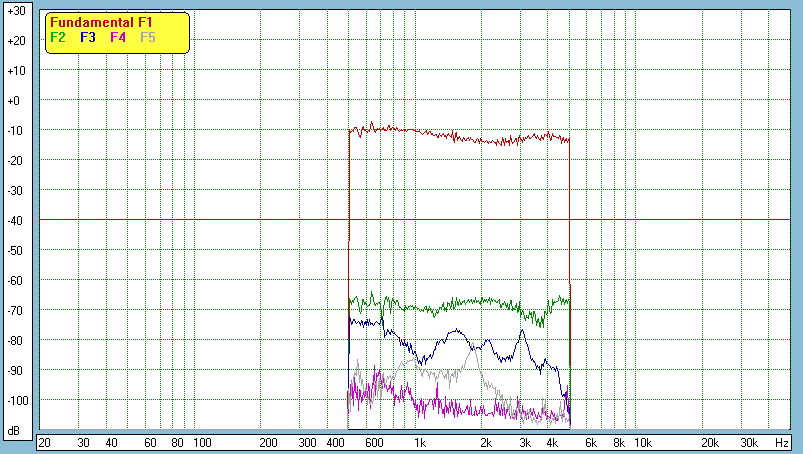This screenshot has height=454, width=803.
Task: Select the -100 level axis label
Action: coord(15,400)
